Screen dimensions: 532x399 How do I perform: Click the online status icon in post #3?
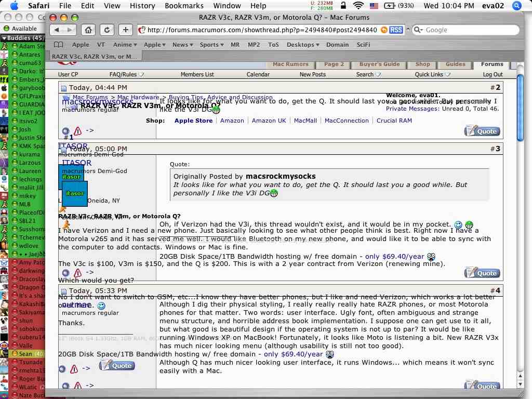click(x=66, y=272)
